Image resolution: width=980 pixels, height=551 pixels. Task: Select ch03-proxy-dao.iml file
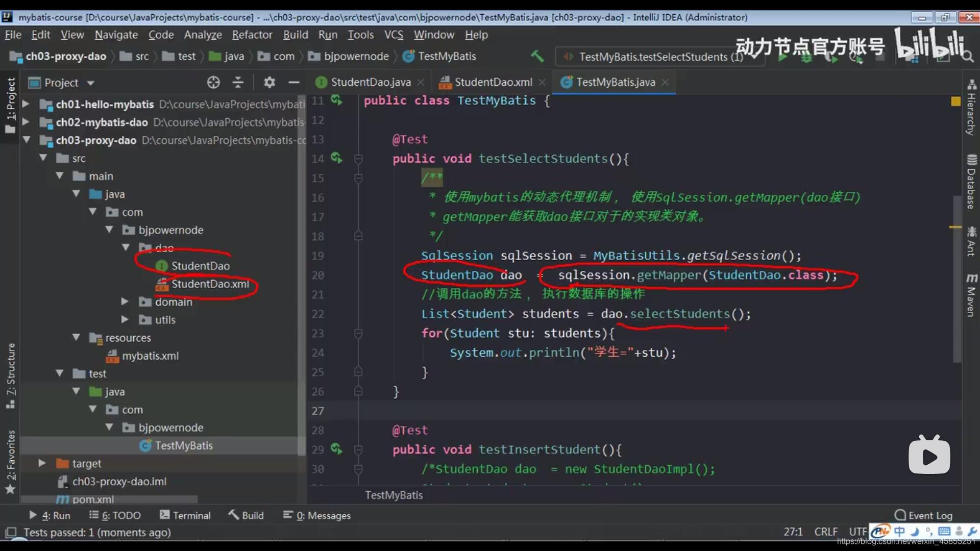click(112, 481)
